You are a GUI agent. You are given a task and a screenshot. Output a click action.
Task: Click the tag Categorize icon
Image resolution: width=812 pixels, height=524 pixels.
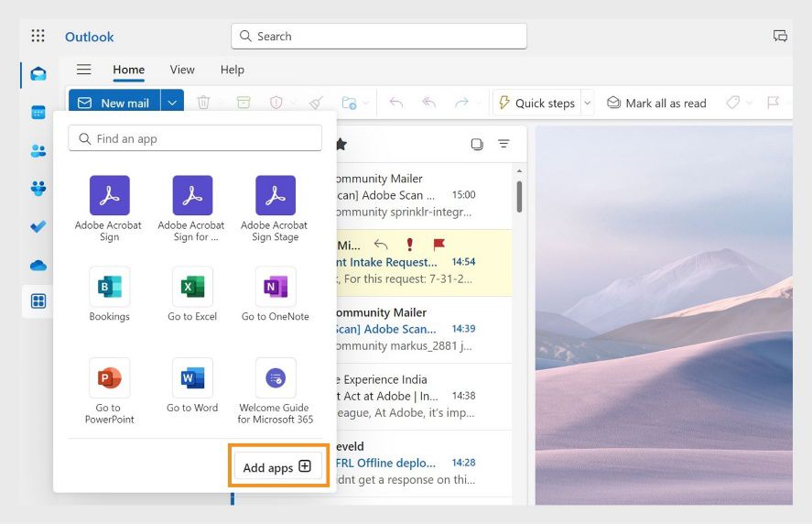pos(732,103)
